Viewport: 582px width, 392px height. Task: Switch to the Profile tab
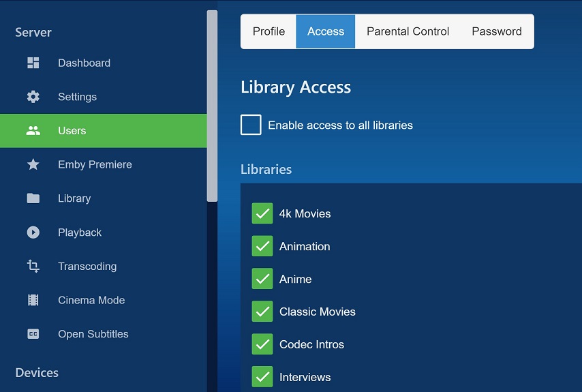(269, 31)
